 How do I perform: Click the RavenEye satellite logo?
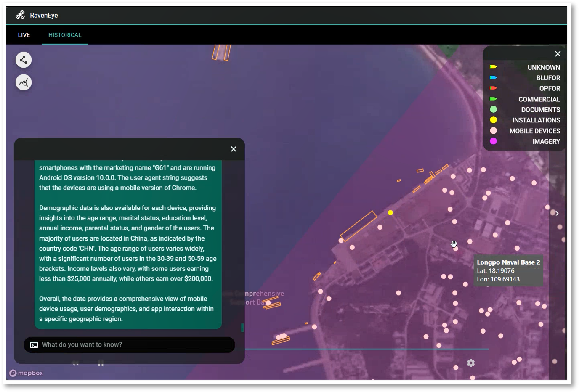pos(20,15)
